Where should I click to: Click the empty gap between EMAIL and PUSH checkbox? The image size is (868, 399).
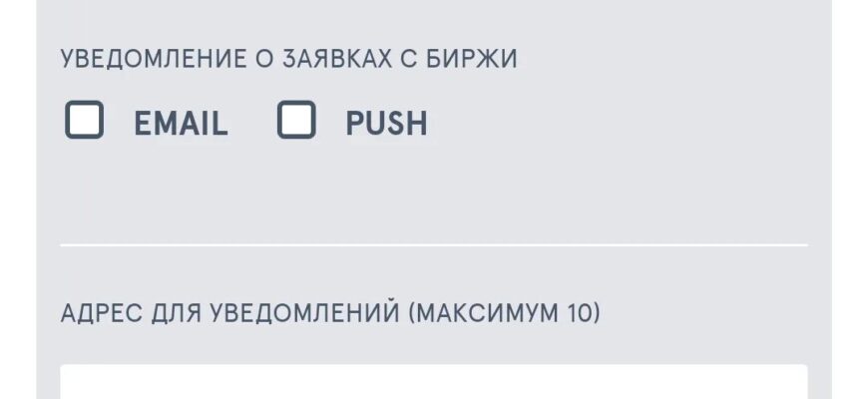(252, 124)
